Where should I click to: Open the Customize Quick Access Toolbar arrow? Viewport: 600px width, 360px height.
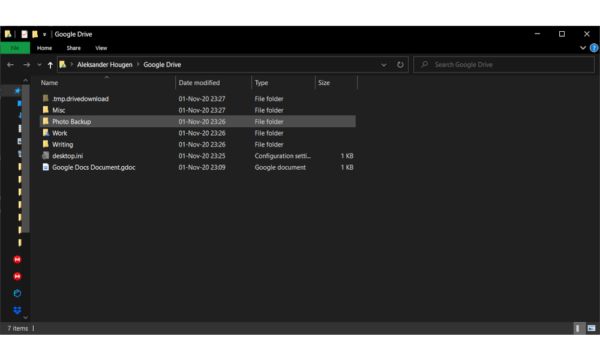(44, 34)
